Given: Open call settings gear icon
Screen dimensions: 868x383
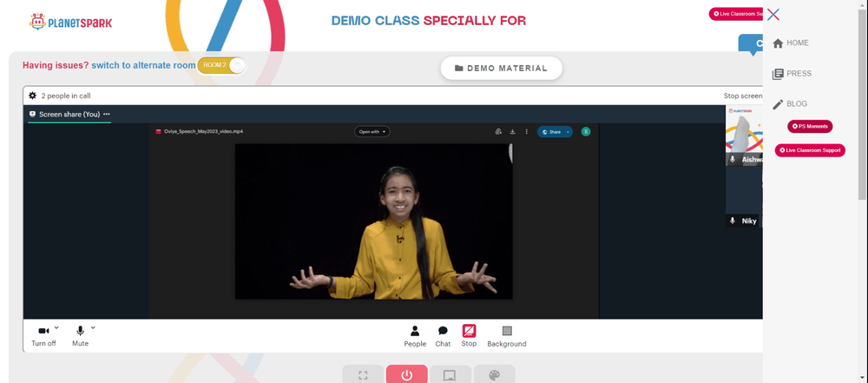Looking at the screenshot, I should (33, 96).
